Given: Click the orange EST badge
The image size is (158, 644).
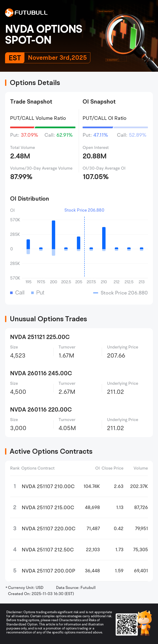Looking at the screenshot, I should click(x=15, y=58).
